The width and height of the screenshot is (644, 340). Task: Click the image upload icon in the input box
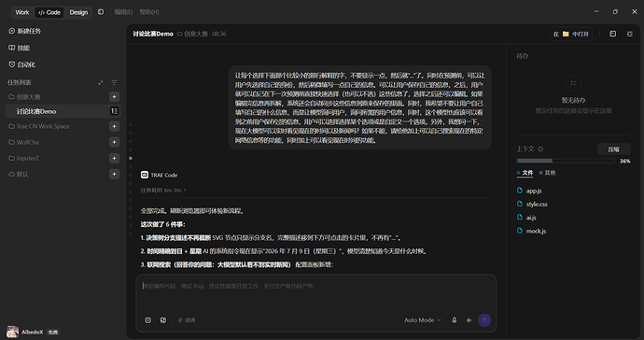(163, 319)
